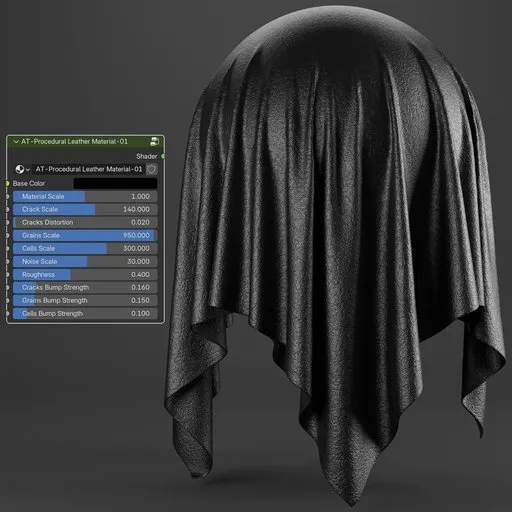Click the Grains Bump Strength field
The image size is (512, 512).
(x=85, y=300)
